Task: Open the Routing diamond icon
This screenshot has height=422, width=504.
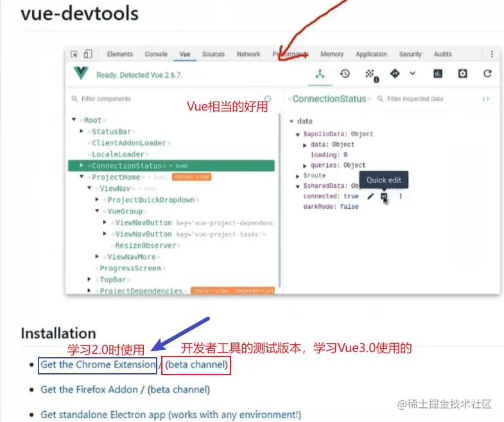Action: [x=395, y=74]
